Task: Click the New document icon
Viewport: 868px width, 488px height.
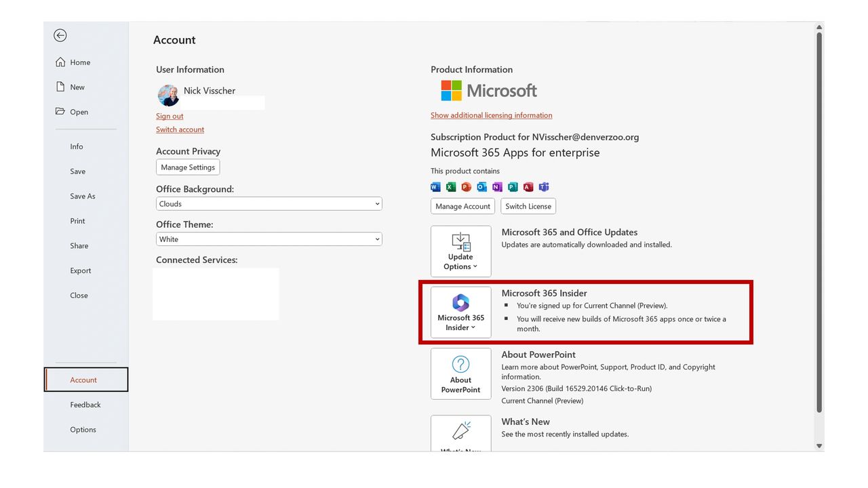Action: 60,87
